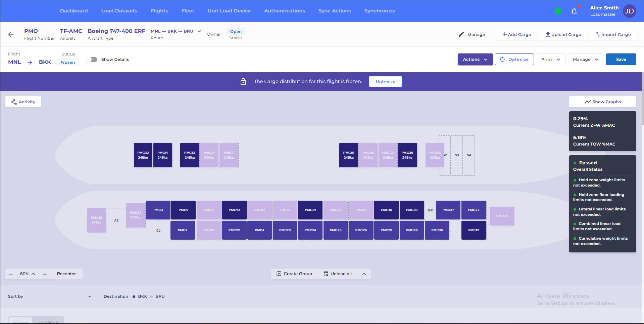Screen dimensions: 644x324
Task: Click empty position 53
Action: [x=457, y=155]
